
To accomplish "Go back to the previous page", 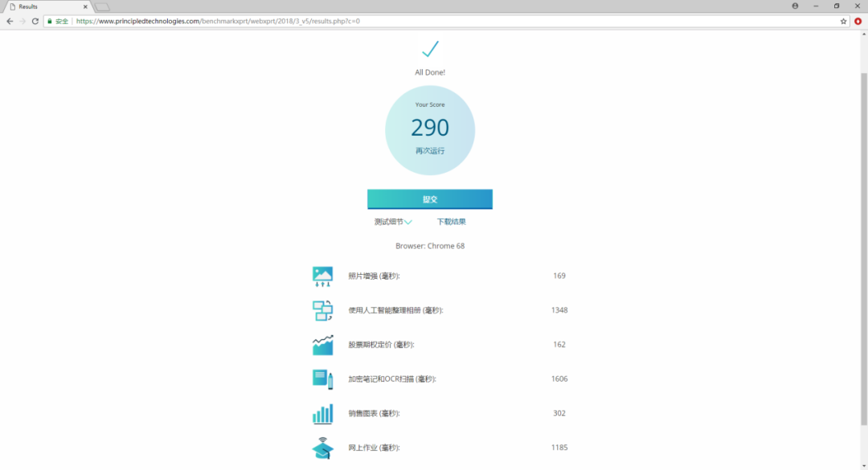I will (10, 21).
